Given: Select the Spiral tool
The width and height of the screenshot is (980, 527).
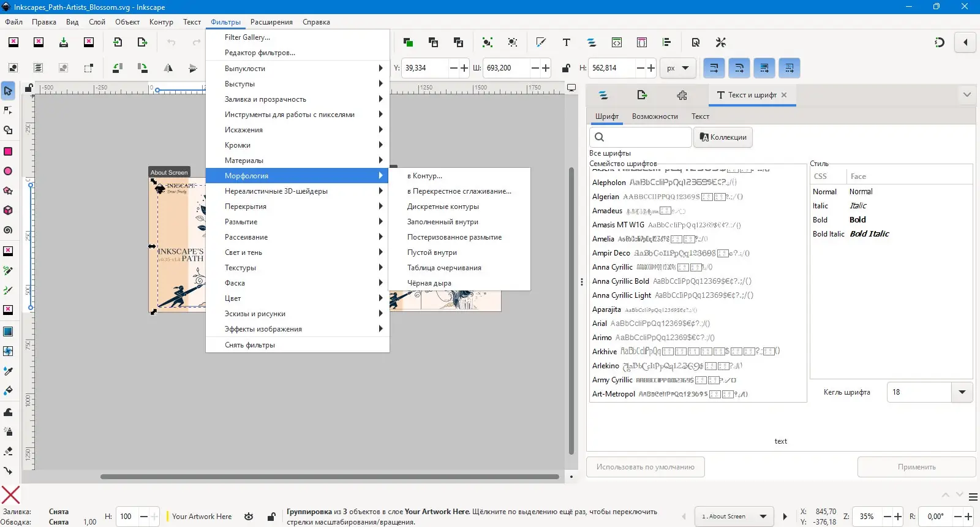Looking at the screenshot, I should tap(8, 230).
